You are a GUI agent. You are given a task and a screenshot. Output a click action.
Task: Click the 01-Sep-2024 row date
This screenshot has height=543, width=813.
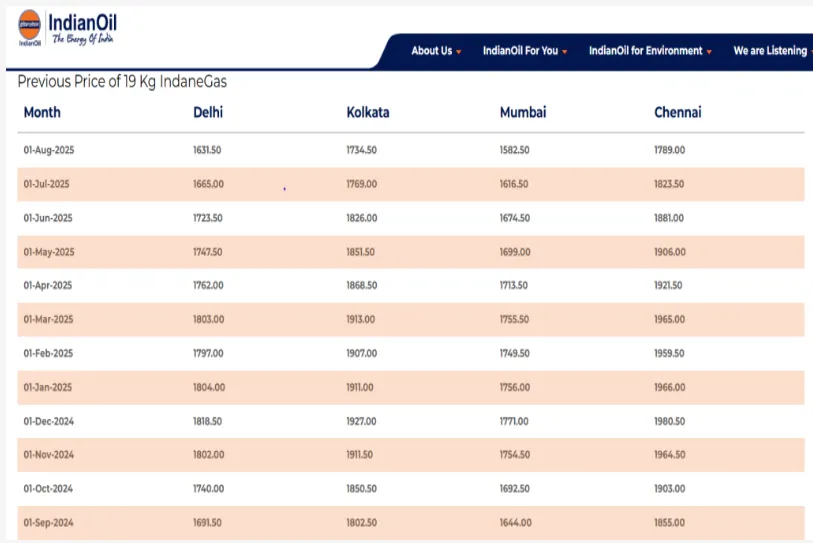pyautogui.click(x=48, y=523)
